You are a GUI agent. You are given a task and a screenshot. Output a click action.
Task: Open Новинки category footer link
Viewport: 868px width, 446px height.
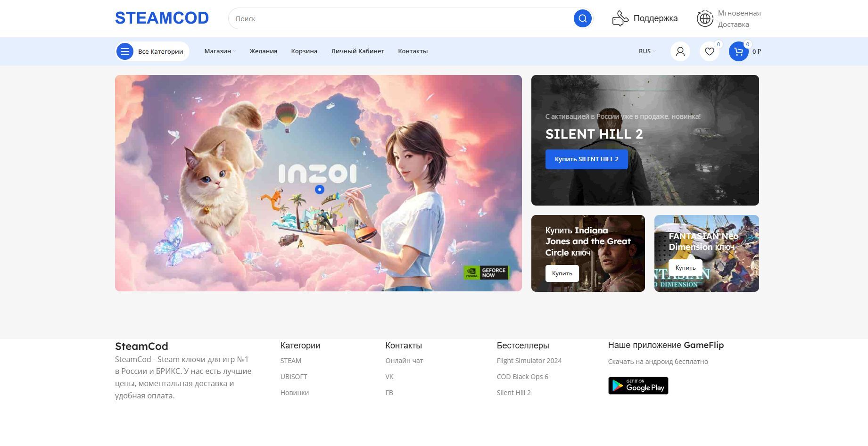[x=295, y=393]
